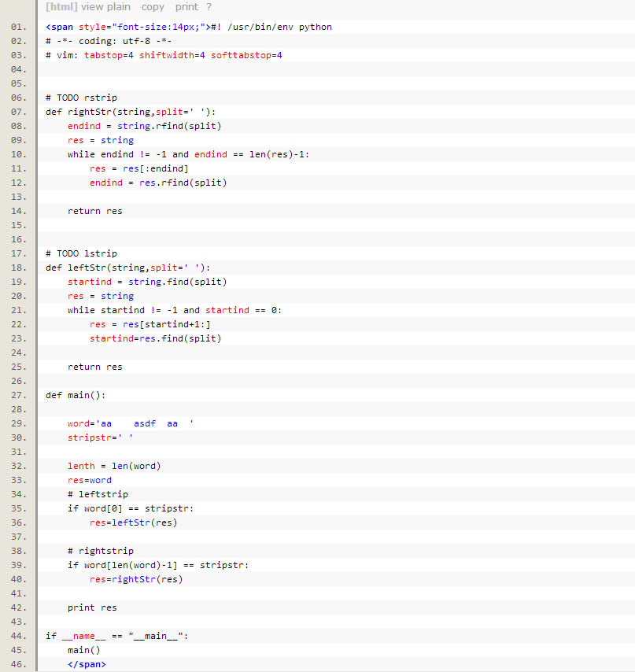This screenshot has width=635, height=672.
Task: Click 'res = res[startind+1:]' line
Action: click(x=150, y=324)
